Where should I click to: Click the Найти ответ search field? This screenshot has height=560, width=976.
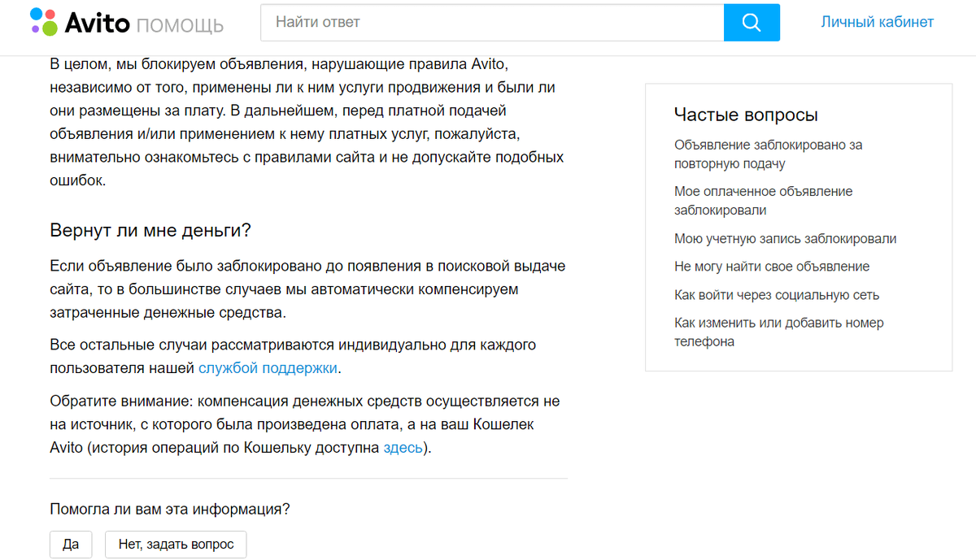tap(492, 22)
